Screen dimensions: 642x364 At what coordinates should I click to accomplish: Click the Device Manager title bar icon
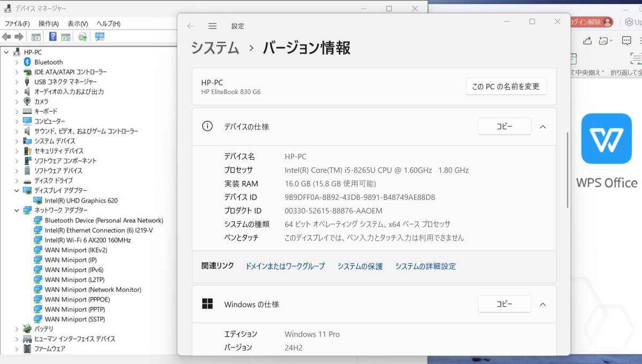8,9
